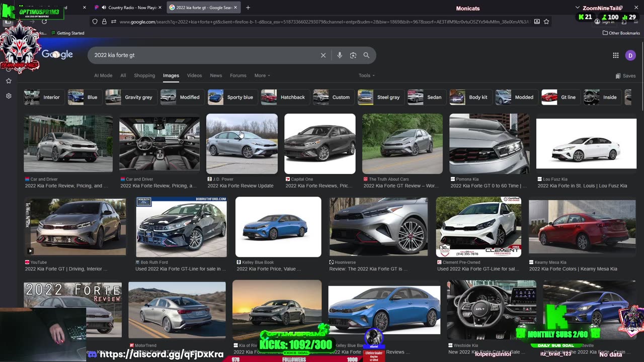Search by image with the camera icon

pos(353,55)
